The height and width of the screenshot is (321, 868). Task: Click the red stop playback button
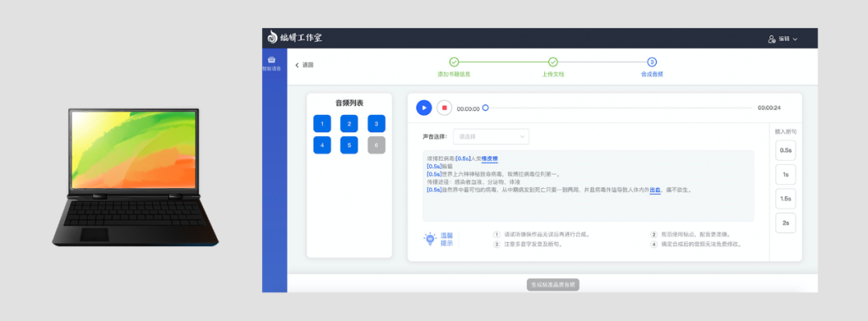pos(444,108)
